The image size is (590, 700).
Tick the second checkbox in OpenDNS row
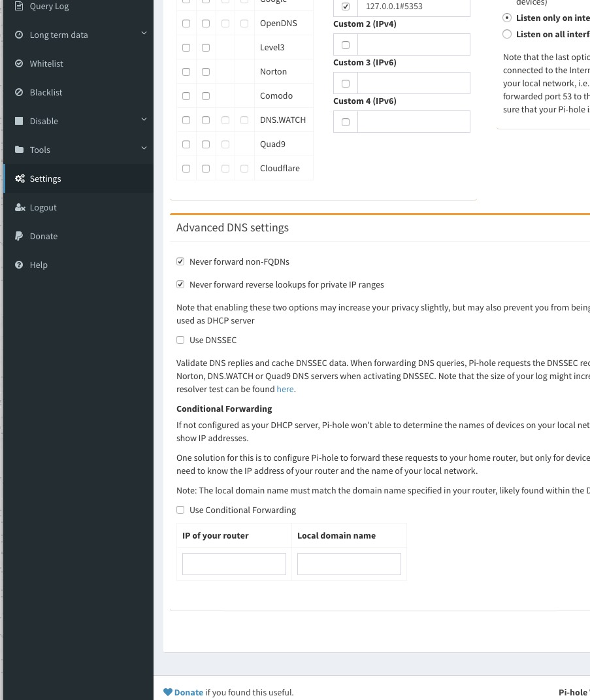206,24
